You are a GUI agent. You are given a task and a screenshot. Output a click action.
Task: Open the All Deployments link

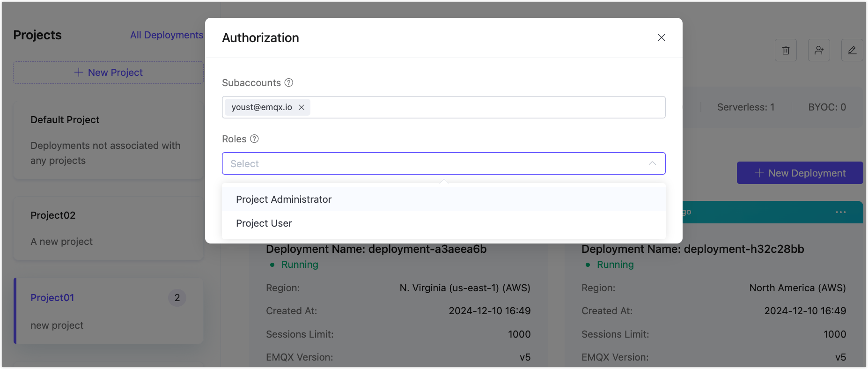[x=167, y=35]
